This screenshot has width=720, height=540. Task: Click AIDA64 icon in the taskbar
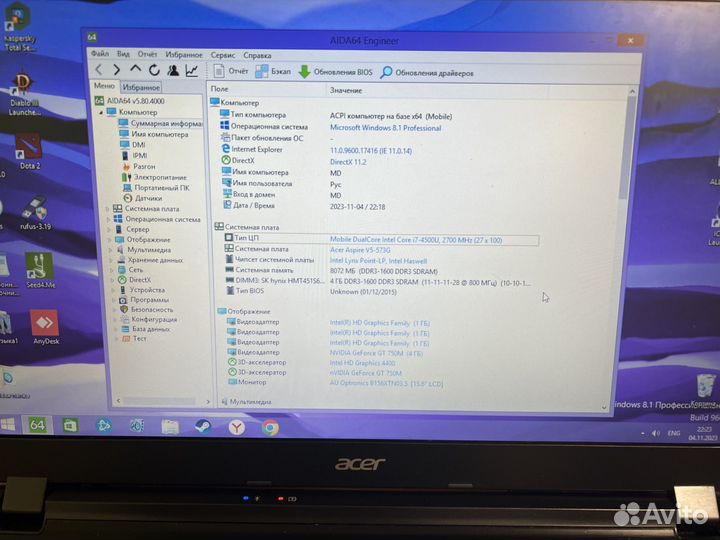pyautogui.click(x=38, y=425)
